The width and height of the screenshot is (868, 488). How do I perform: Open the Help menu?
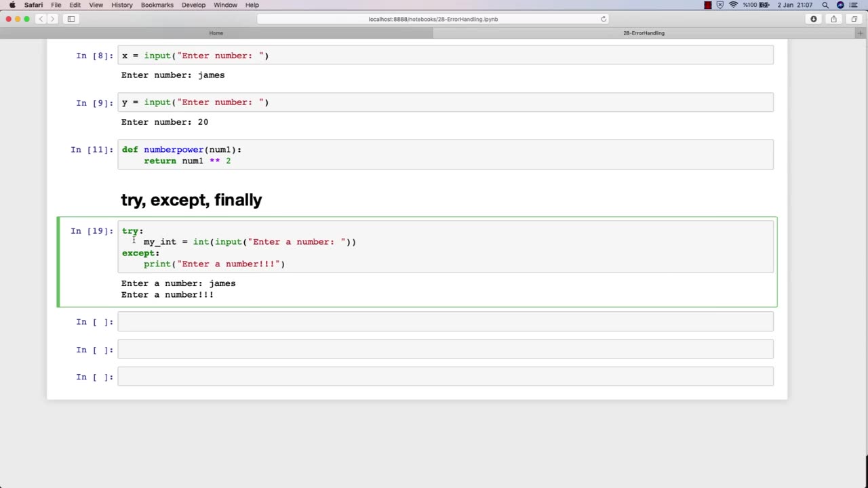click(x=252, y=5)
